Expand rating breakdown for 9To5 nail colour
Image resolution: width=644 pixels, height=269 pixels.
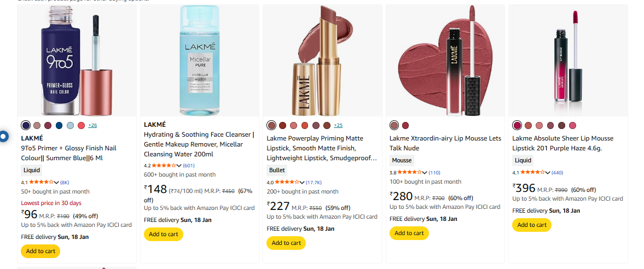[57, 182]
